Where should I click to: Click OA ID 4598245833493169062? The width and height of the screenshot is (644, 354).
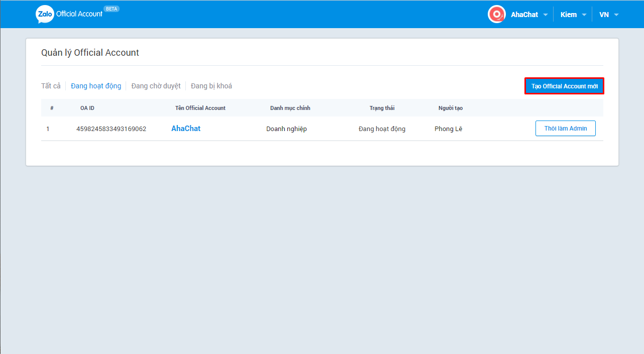tap(111, 129)
